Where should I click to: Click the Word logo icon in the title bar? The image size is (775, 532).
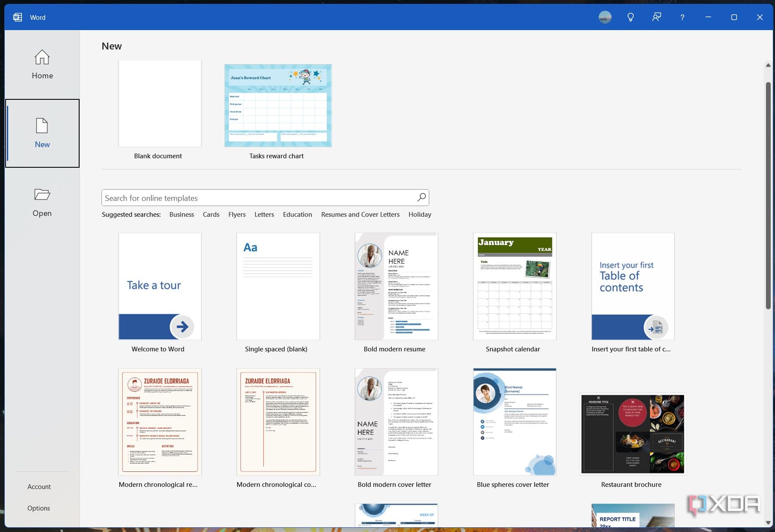click(x=17, y=17)
